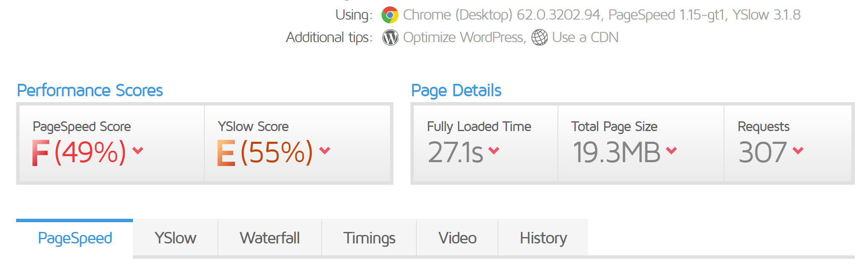This screenshot has width=868, height=266.
Task: Expand the Fully Loaded Time arrow
Action: click(x=494, y=150)
